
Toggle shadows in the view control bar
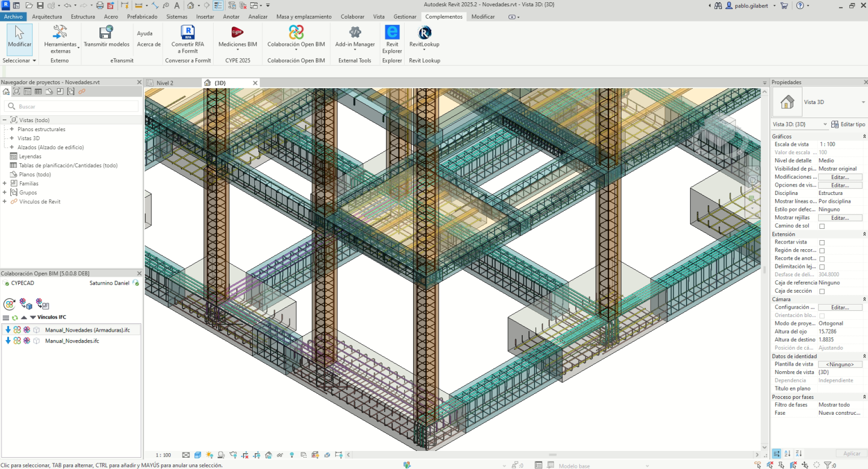click(x=220, y=454)
